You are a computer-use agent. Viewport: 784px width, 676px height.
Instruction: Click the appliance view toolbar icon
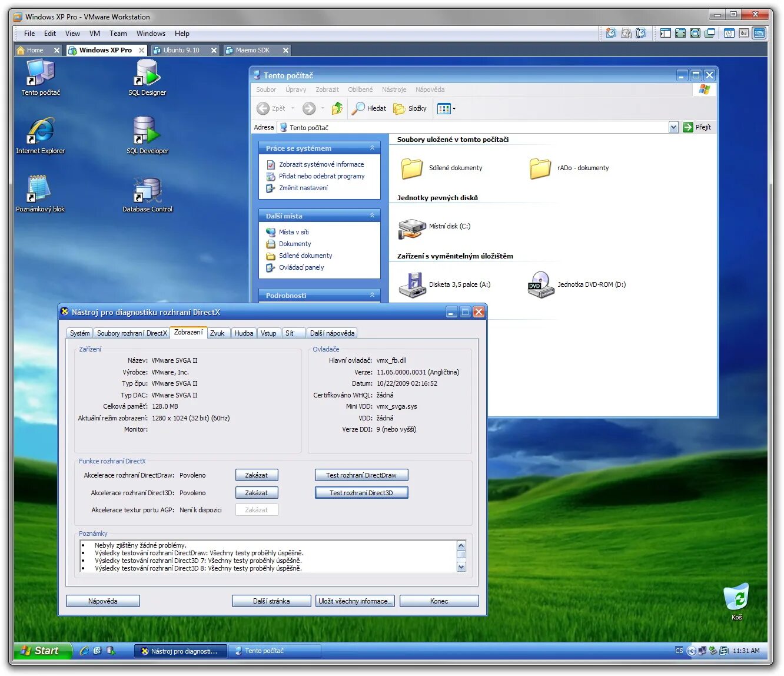click(744, 33)
